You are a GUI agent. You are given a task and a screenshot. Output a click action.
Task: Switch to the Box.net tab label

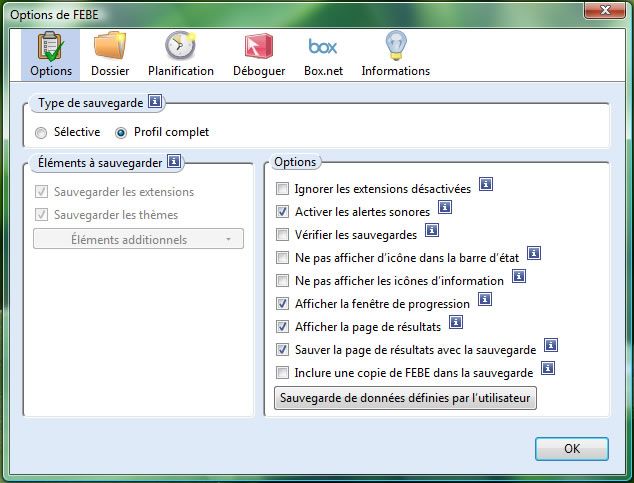[323, 71]
